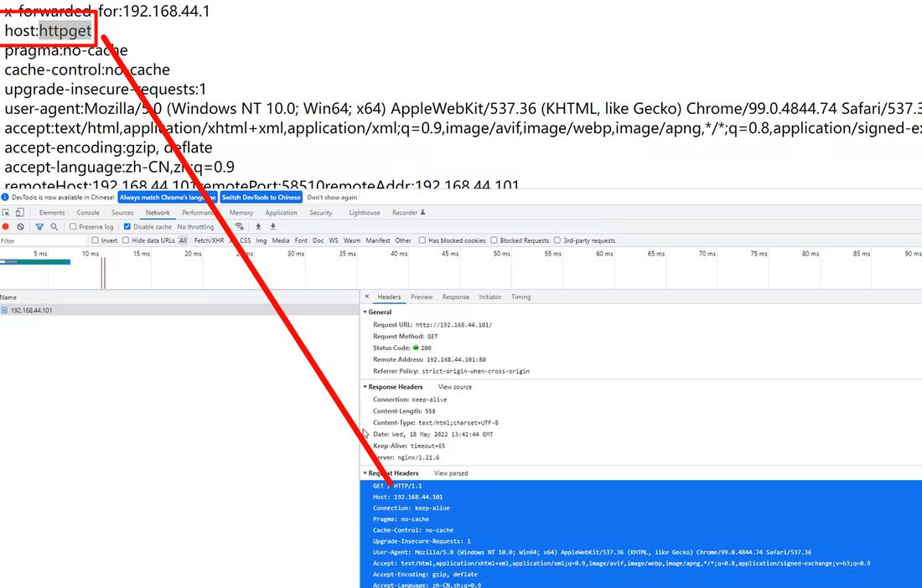The width and height of the screenshot is (922, 588).
Task: Click the highlighted httpget text on page
Action: pos(65,30)
